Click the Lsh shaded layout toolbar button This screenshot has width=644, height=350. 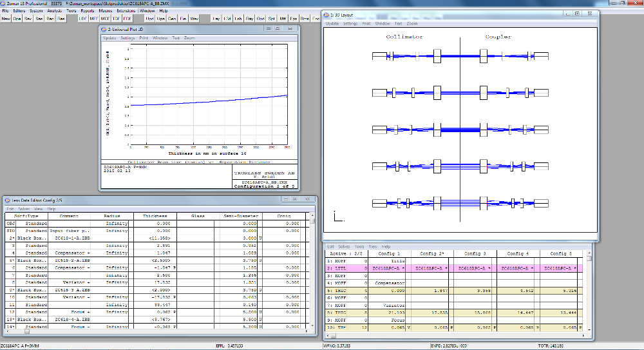(238, 19)
